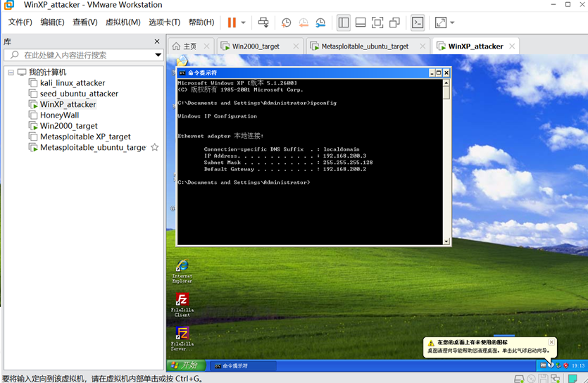Close the Metasploitable_ubuntu_target tab
This screenshot has height=383, width=588.
[423, 46]
